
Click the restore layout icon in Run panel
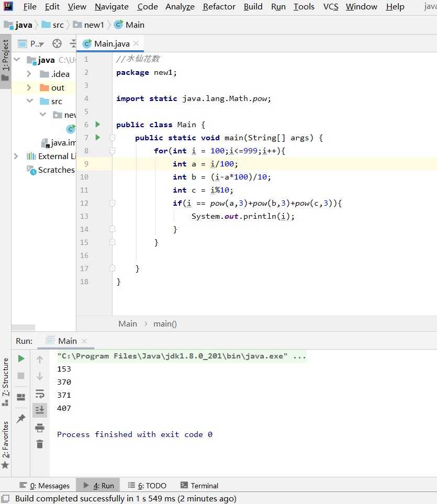coord(21,397)
